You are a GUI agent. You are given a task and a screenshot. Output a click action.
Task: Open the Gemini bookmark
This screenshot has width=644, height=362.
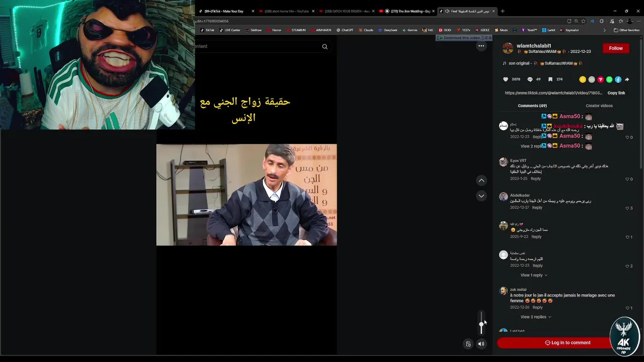[410, 30]
